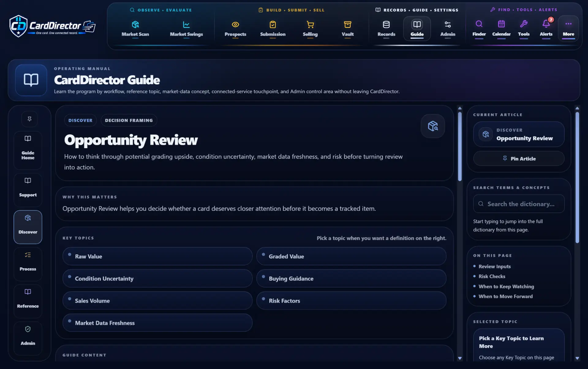Pin the current article
Viewport: 588px width, 369px height.
(519, 159)
